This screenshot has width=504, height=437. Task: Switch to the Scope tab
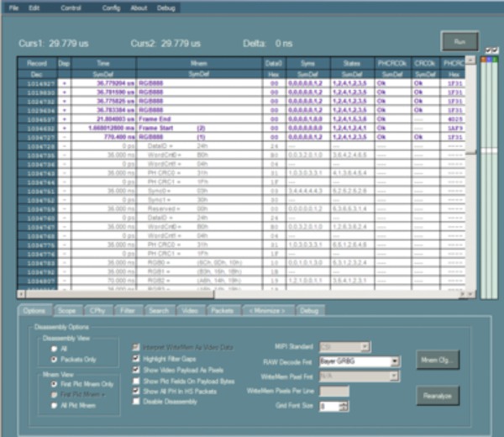tap(67, 311)
